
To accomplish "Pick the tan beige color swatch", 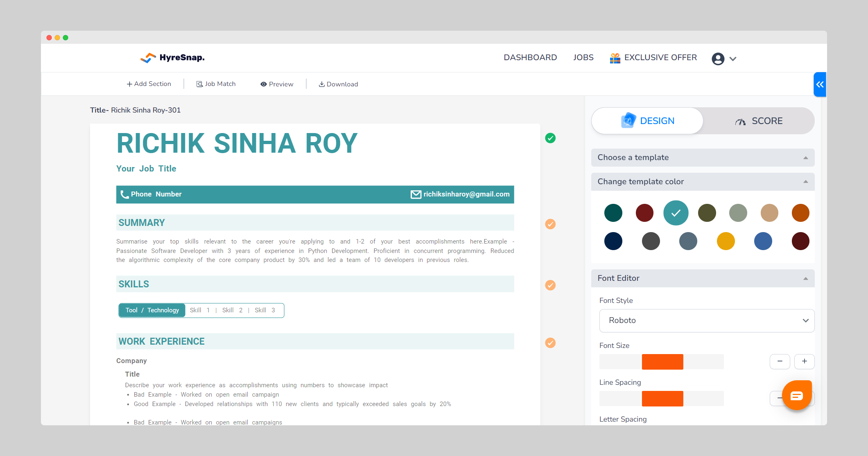I will coord(769,213).
